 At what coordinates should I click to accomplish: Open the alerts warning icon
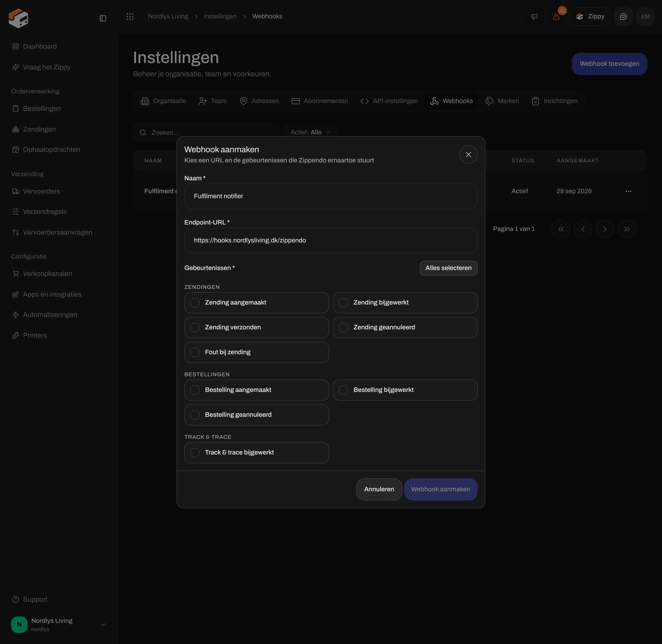pyautogui.click(x=556, y=17)
